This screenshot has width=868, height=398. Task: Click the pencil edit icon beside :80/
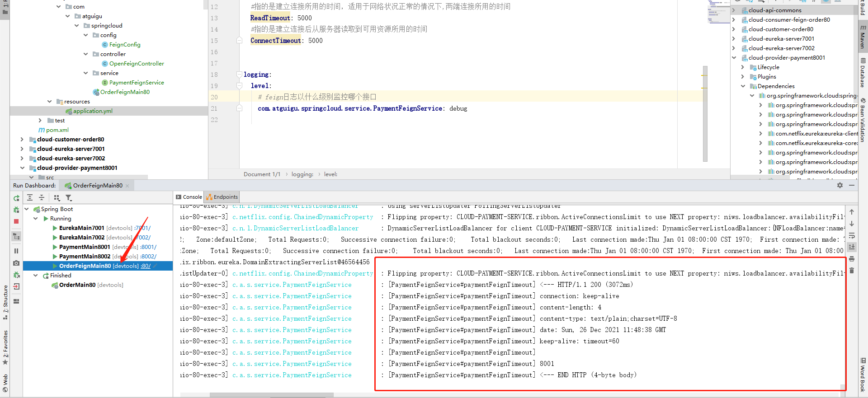[156, 266]
